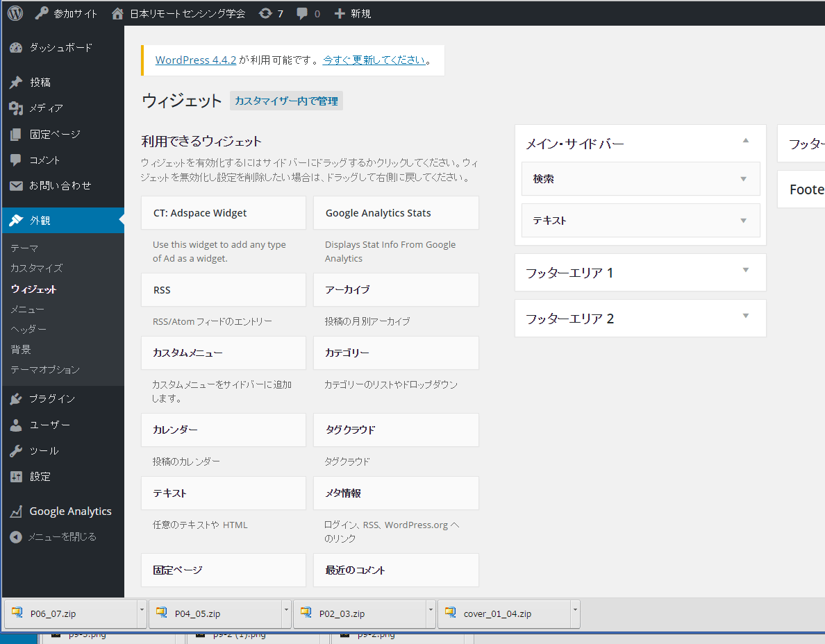Click the plus 新規 icon
This screenshot has height=644, width=825.
point(340,13)
